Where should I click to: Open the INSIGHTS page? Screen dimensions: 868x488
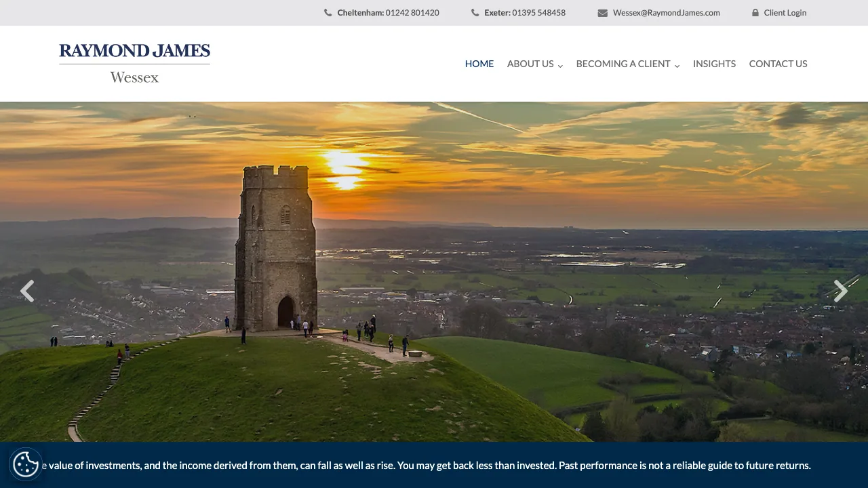point(714,64)
